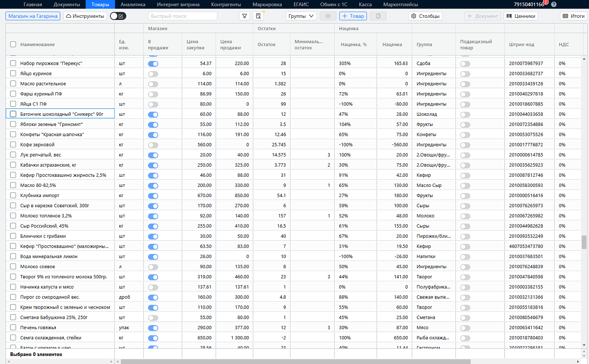The width and height of the screenshot is (589, 364).
Task: Toggle Подакцизный товар for Сыр Российский, 45%
Action: (x=465, y=226)
